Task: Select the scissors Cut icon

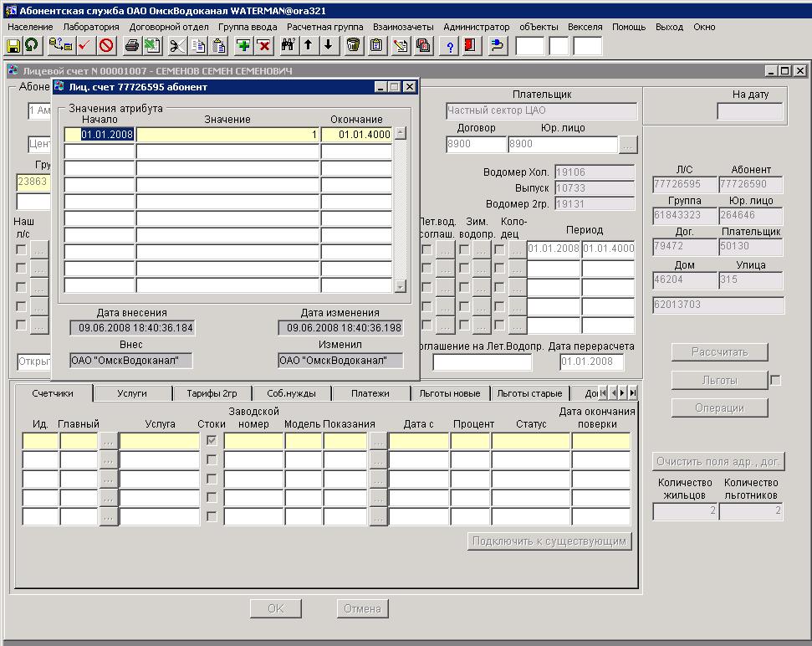Action: (177, 45)
